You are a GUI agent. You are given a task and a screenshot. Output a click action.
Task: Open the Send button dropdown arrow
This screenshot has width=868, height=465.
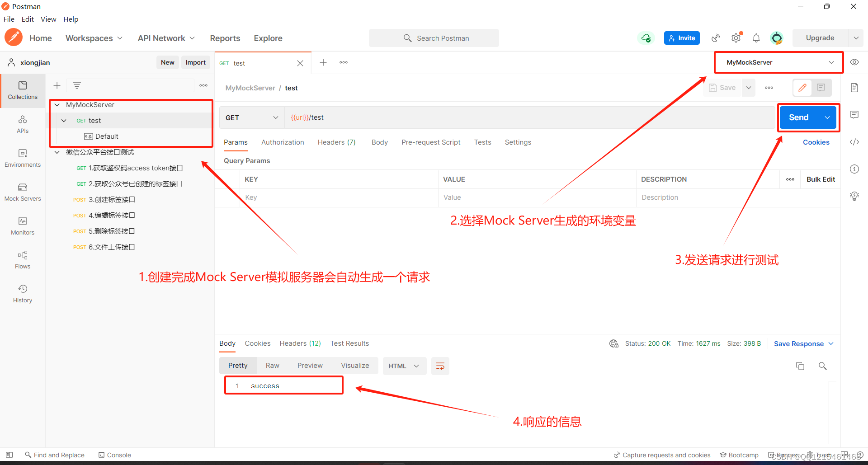pos(827,117)
